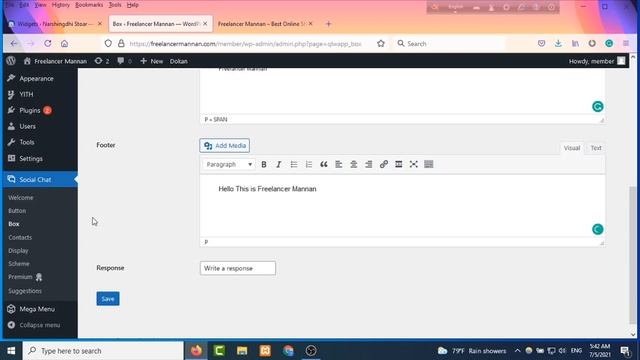Viewport: 640px width, 360px height.
Task: Open fullscreen editor mode icon
Action: (413, 164)
